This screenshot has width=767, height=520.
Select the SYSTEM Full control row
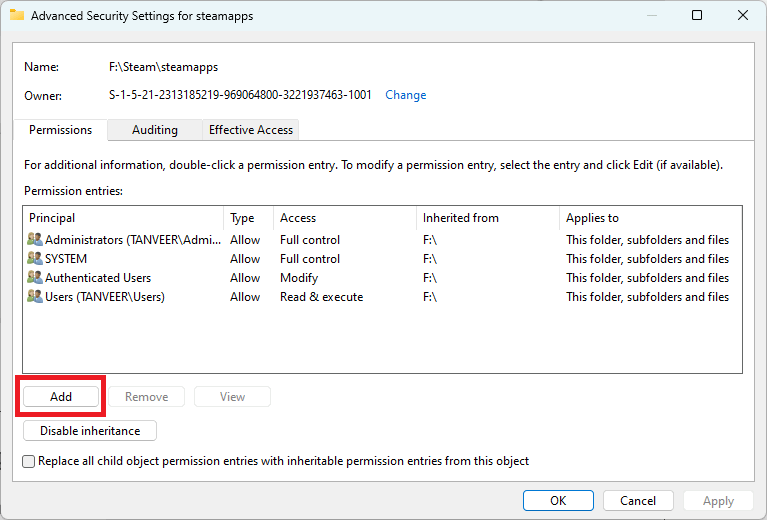pyautogui.click(x=382, y=258)
